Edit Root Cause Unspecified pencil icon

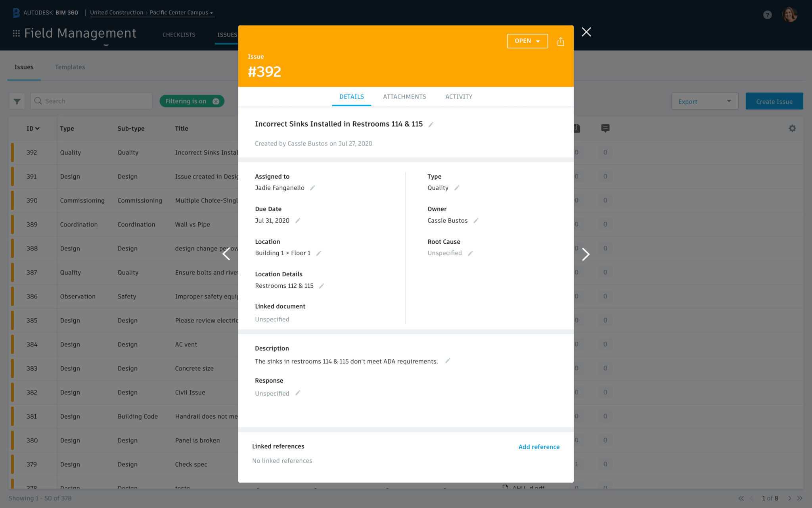pyautogui.click(x=470, y=253)
